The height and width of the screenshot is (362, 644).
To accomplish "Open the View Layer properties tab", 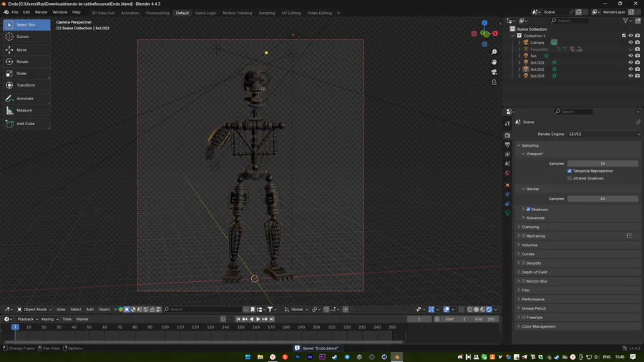I will 507,154.
